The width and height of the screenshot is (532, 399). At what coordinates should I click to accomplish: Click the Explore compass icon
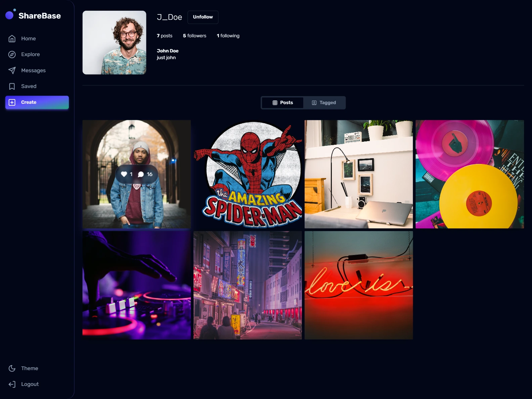point(12,54)
